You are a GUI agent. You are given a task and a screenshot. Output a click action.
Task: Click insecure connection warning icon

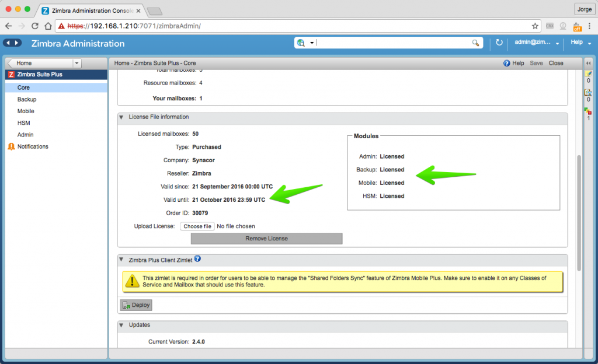(x=61, y=26)
